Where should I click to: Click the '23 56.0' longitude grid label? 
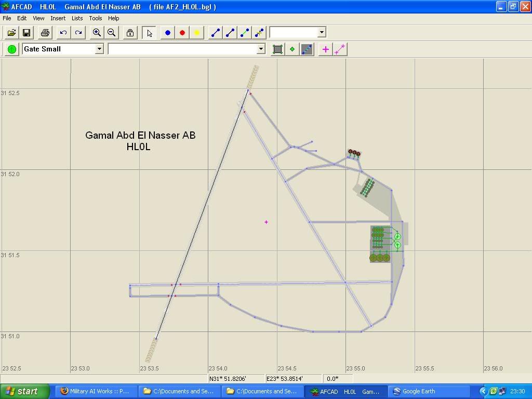494,368
